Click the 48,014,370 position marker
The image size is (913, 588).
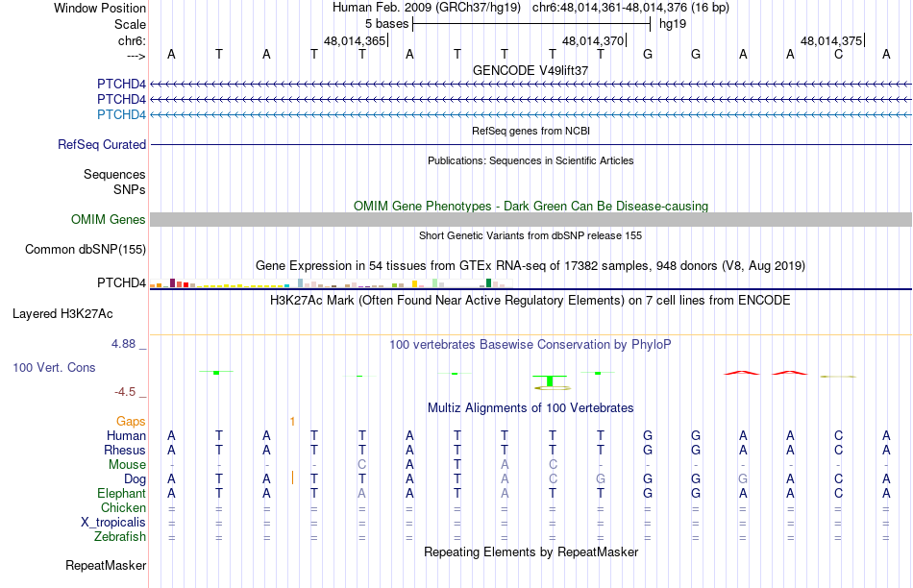click(x=593, y=40)
